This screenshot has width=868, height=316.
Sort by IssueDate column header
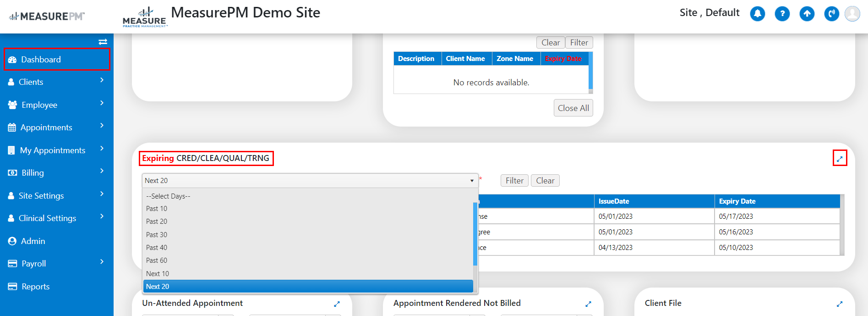[x=654, y=201]
